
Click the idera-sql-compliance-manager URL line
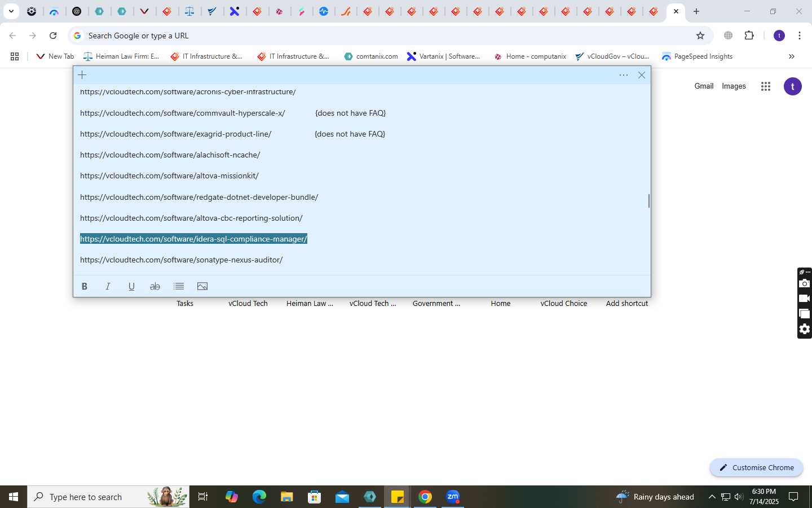pyautogui.click(x=193, y=239)
